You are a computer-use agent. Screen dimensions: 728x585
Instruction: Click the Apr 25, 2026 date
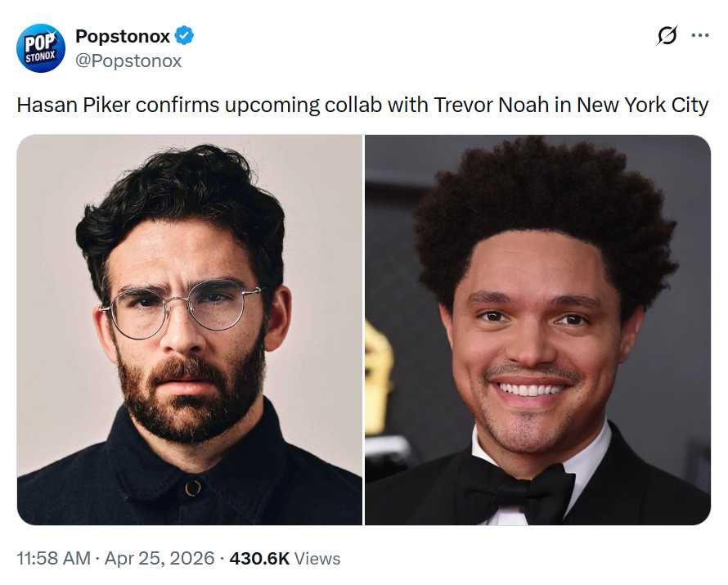[160, 559]
